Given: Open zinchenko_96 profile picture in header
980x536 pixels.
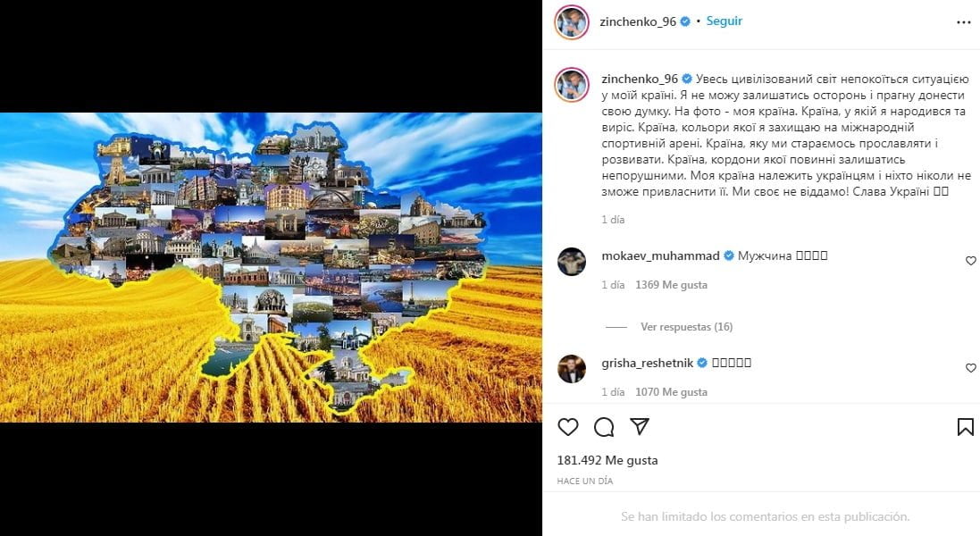Looking at the screenshot, I should [x=572, y=22].
